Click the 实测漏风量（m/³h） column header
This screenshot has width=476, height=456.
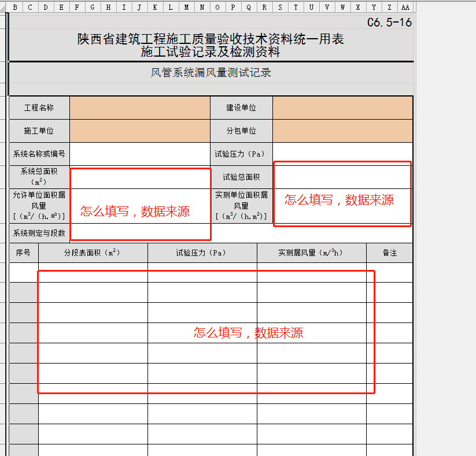coord(312,253)
